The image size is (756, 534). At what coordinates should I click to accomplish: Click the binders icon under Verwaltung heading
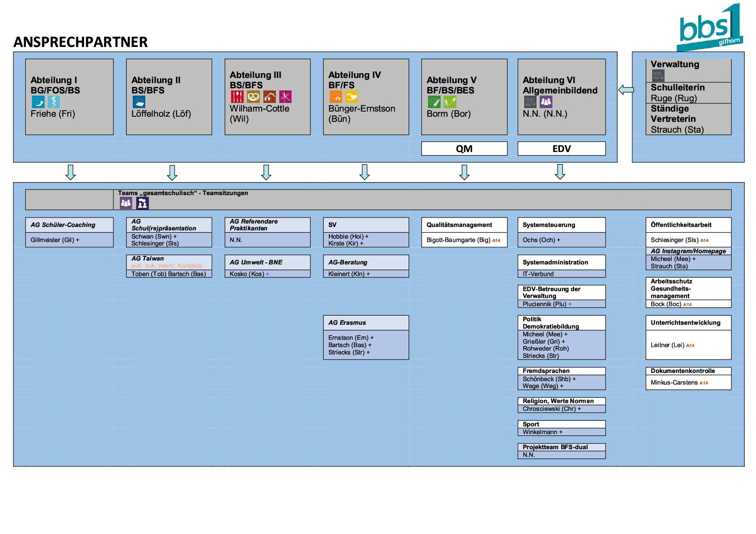pyautogui.click(x=658, y=76)
